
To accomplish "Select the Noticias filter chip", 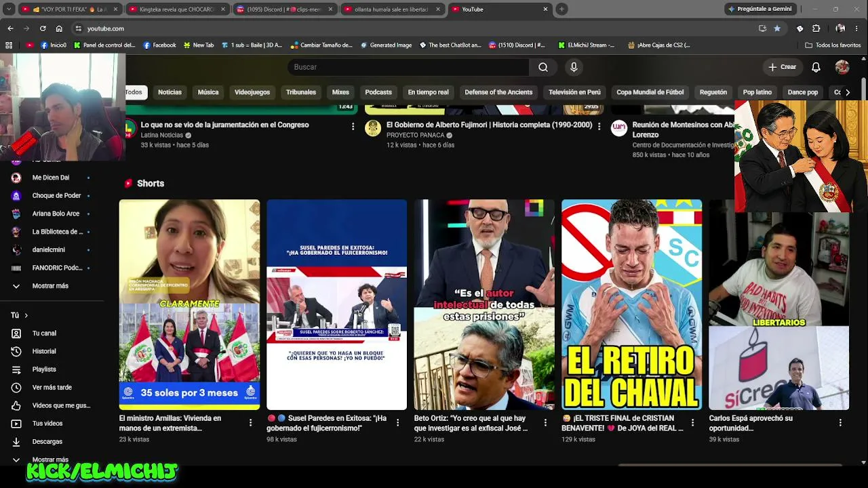I will (170, 92).
